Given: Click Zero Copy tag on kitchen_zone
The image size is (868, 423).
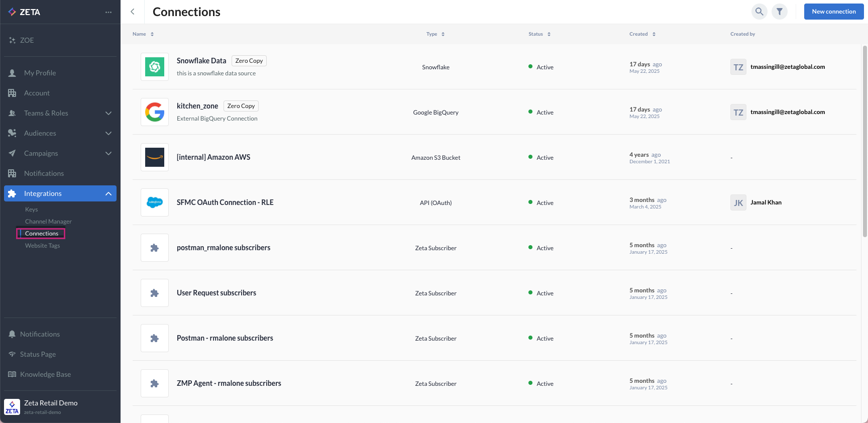Looking at the screenshot, I should click(x=241, y=106).
